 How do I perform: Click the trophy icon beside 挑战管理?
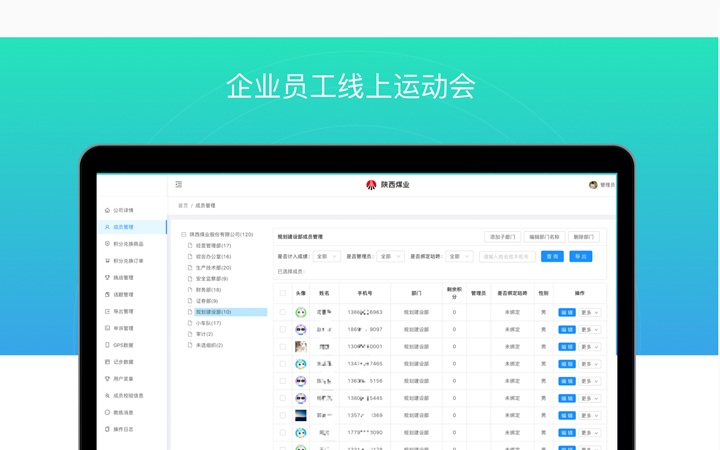[x=107, y=278]
